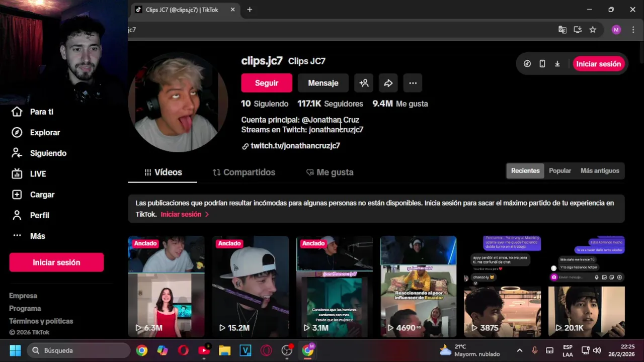Click the taskbar Búsqueda search box

(x=78, y=350)
